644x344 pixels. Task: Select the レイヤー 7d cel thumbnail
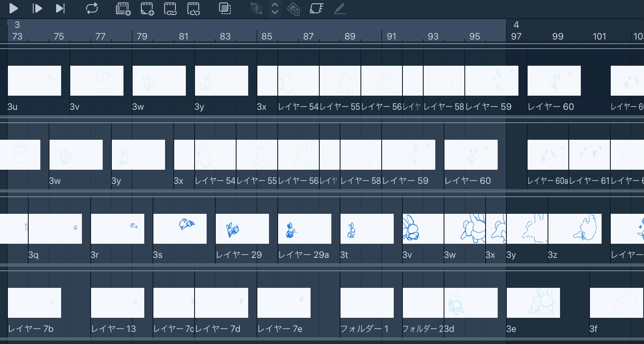point(222,303)
